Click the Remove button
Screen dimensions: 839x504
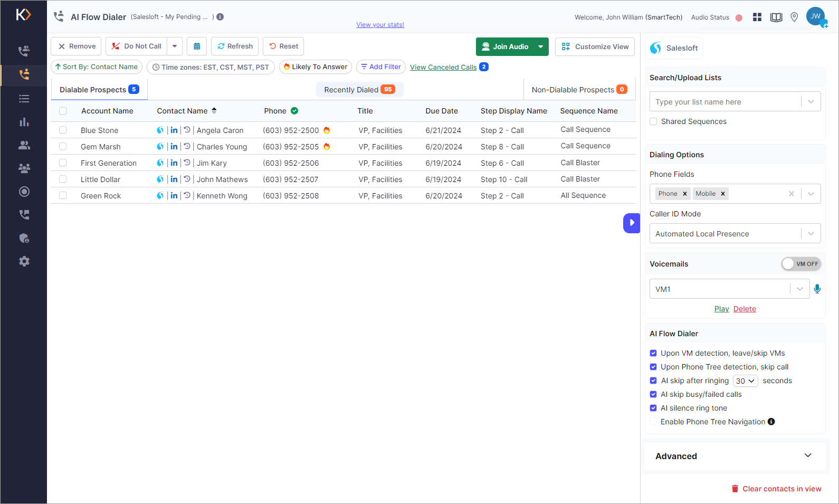click(x=77, y=46)
